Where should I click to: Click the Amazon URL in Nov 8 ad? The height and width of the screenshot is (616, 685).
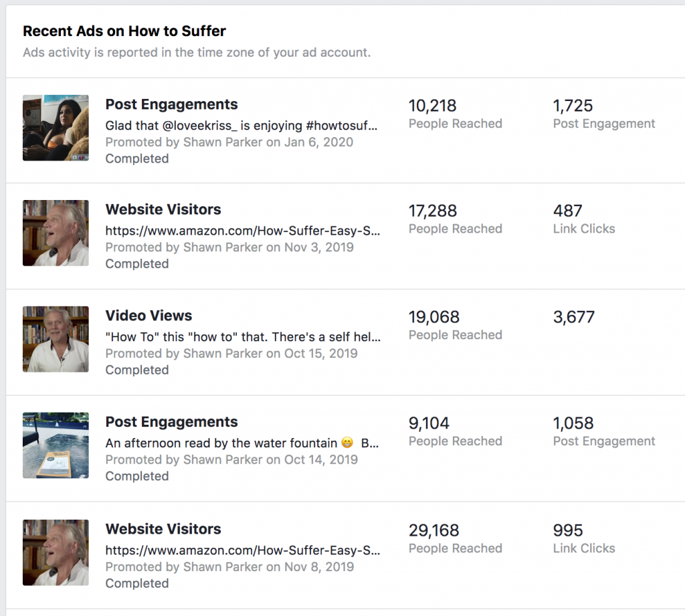(243, 551)
